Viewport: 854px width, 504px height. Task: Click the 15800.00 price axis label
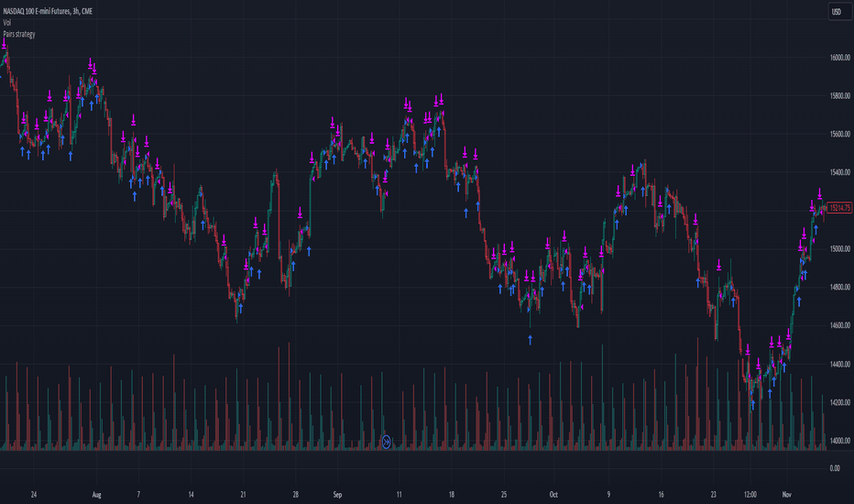(840, 96)
